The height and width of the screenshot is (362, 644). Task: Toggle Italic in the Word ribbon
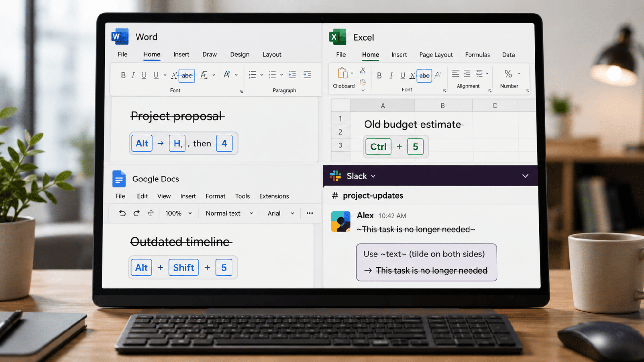click(133, 75)
